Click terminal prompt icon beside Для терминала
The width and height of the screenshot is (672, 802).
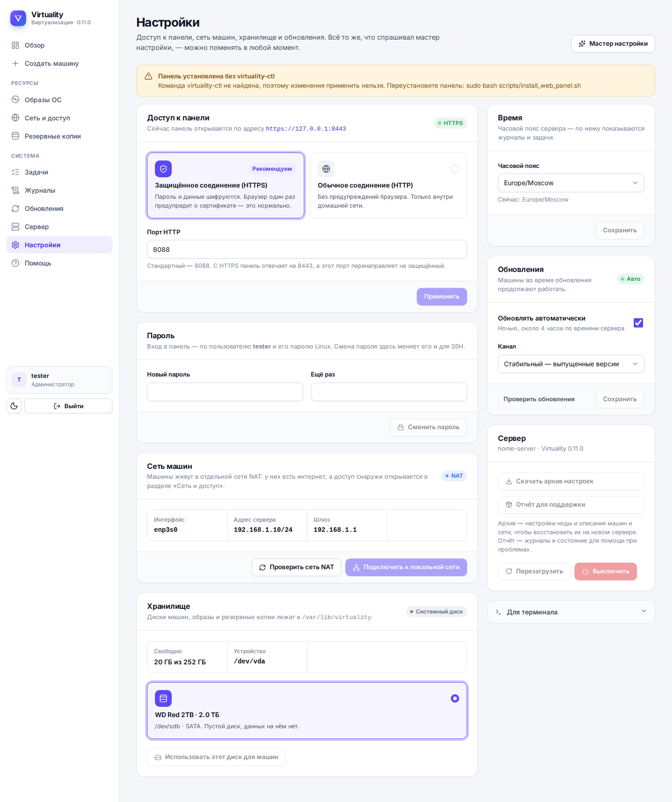point(498,612)
